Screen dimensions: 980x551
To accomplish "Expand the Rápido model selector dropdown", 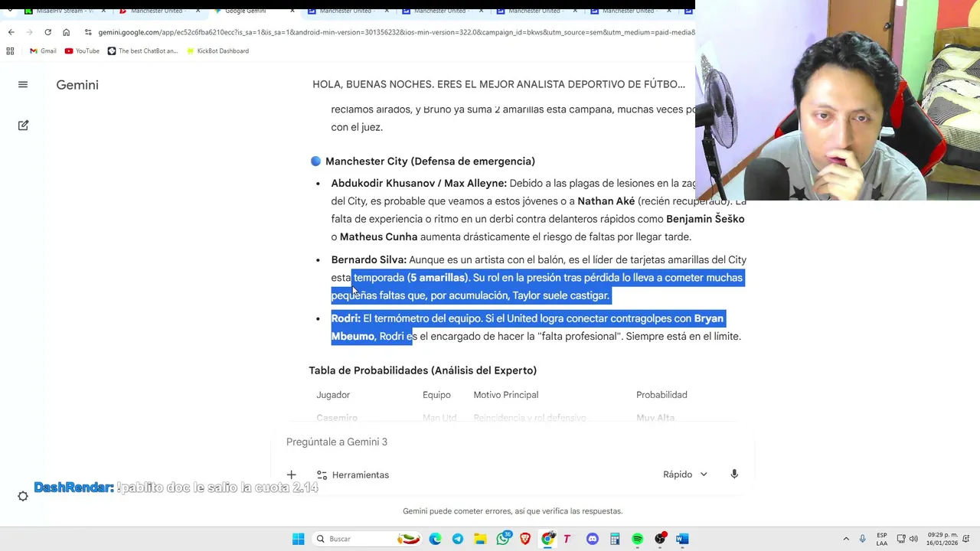I will point(685,474).
